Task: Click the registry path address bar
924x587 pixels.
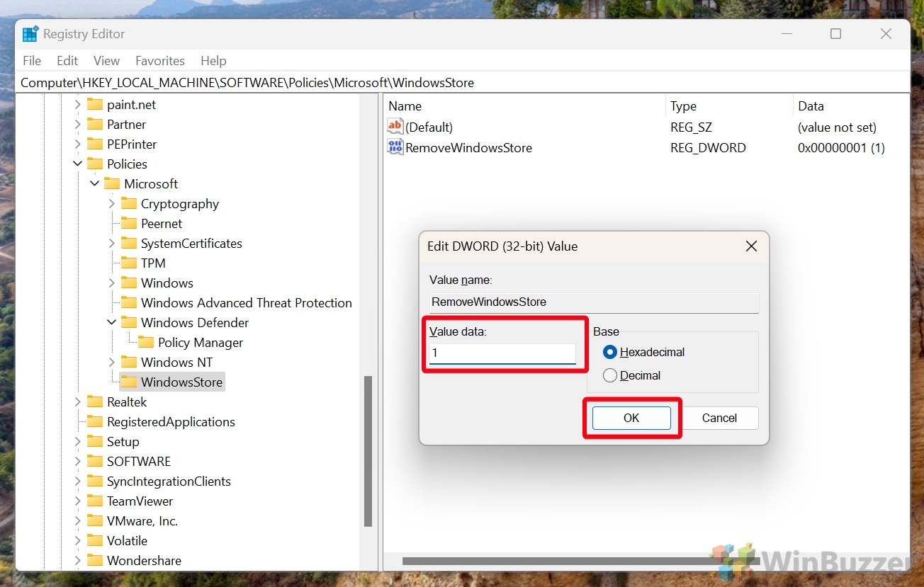Action: click(462, 83)
